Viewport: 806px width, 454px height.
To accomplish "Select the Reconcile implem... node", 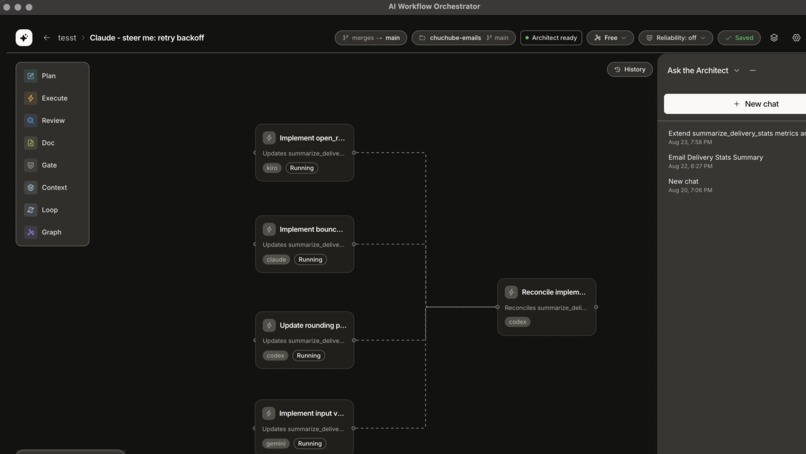I will [x=546, y=307].
